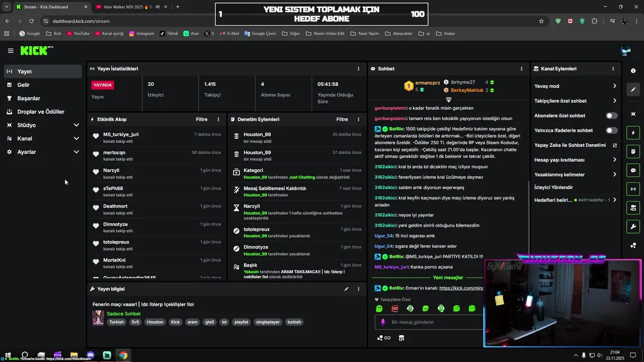Viewport: 644px width, 362px height.
Task: Expand the Kanal sidebar section
Action: pyautogui.click(x=43, y=139)
